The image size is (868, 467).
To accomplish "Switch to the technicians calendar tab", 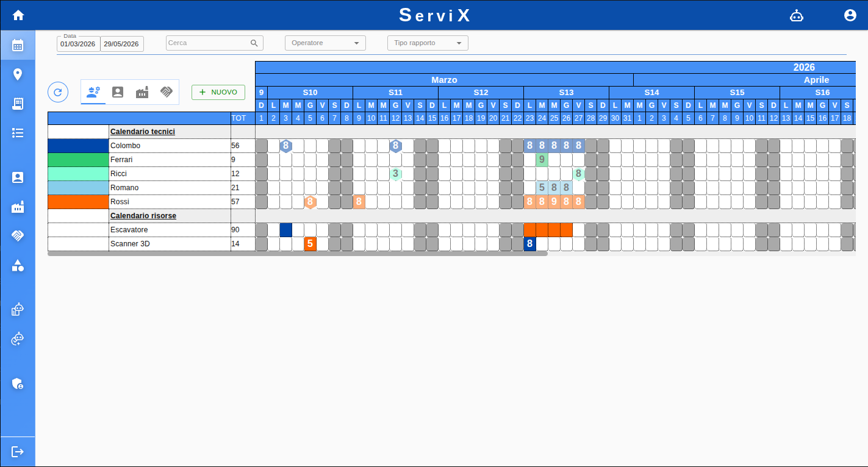I will coord(93,92).
